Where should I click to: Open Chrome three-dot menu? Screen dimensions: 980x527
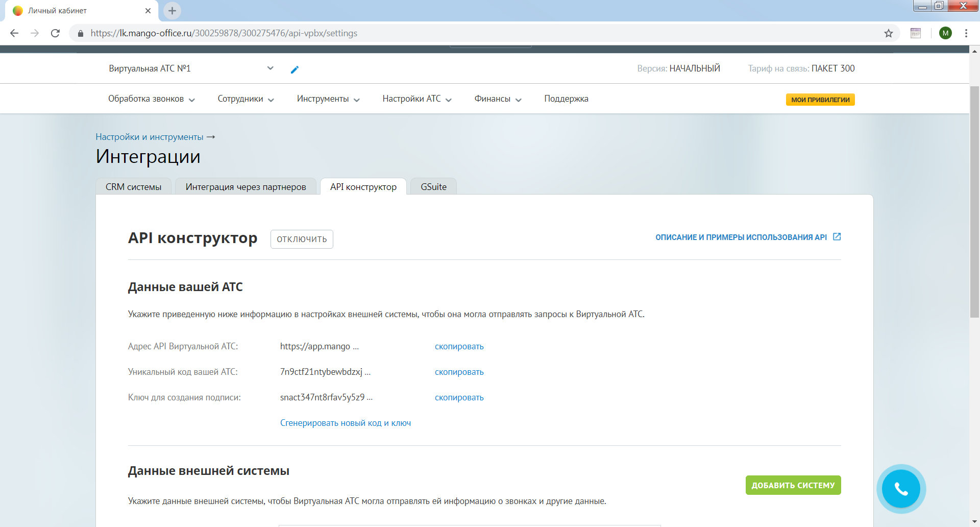966,33
